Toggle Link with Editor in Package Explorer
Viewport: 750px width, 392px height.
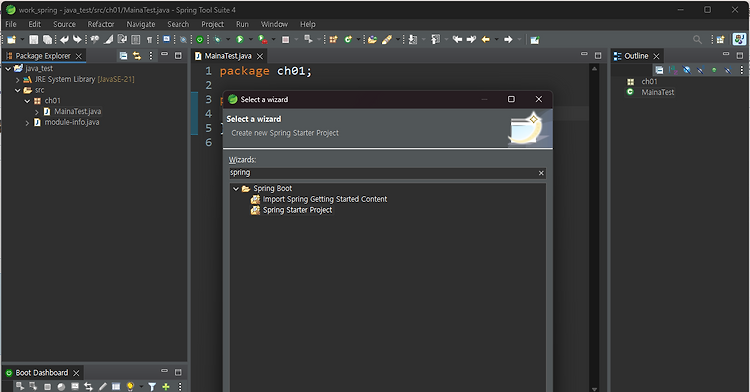pos(137,56)
